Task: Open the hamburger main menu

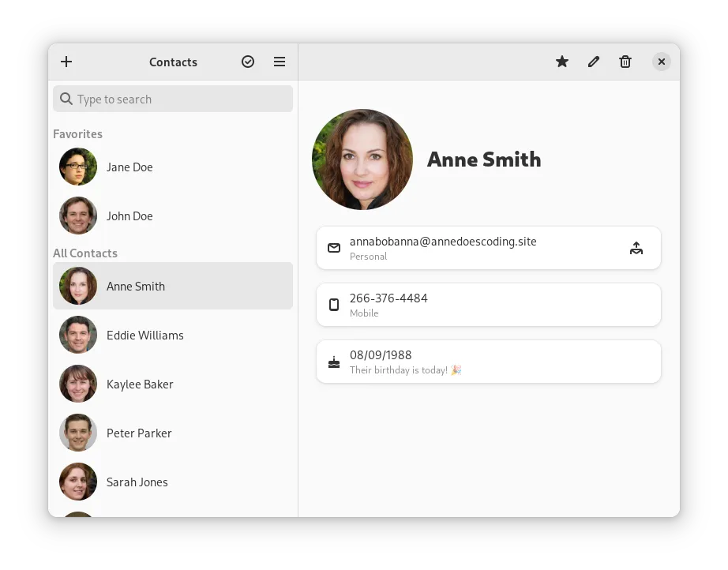Action: 280,62
